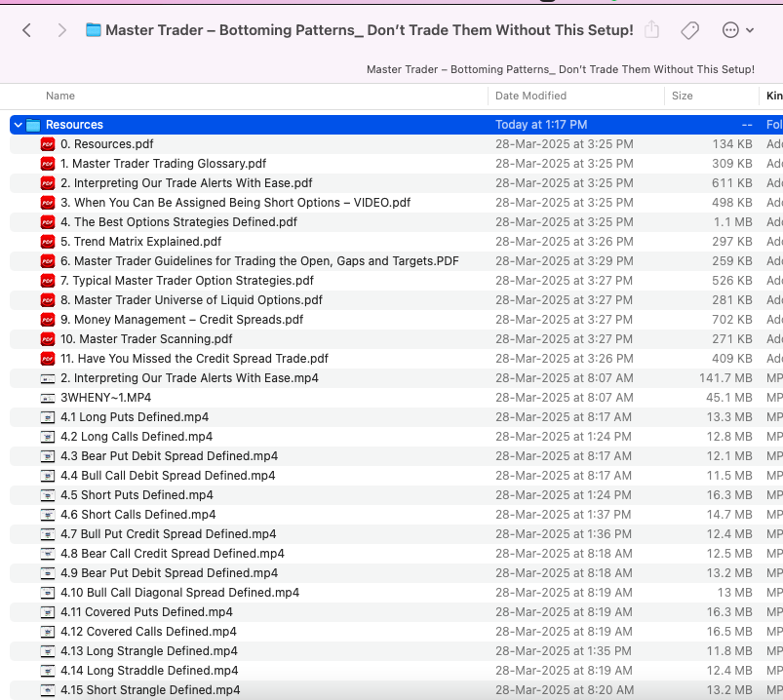The height and width of the screenshot is (700, 783).
Task: Select video icon of 4.11 Covered Puts Defined
Action: (x=48, y=612)
